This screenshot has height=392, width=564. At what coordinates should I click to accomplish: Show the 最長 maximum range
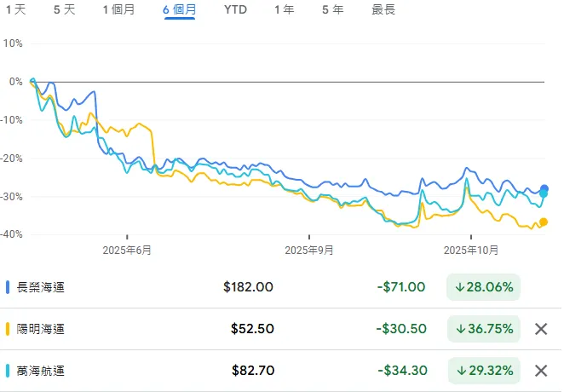click(x=383, y=9)
